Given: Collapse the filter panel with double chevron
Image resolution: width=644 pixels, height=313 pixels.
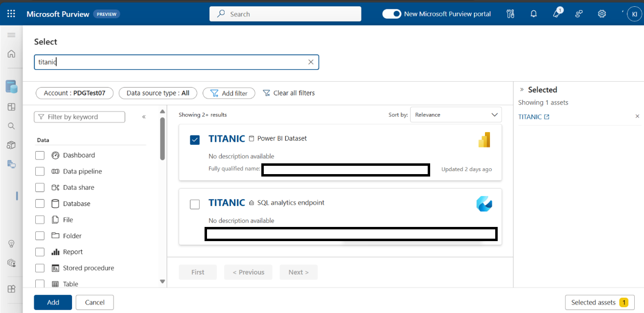Looking at the screenshot, I should point(144,117).
